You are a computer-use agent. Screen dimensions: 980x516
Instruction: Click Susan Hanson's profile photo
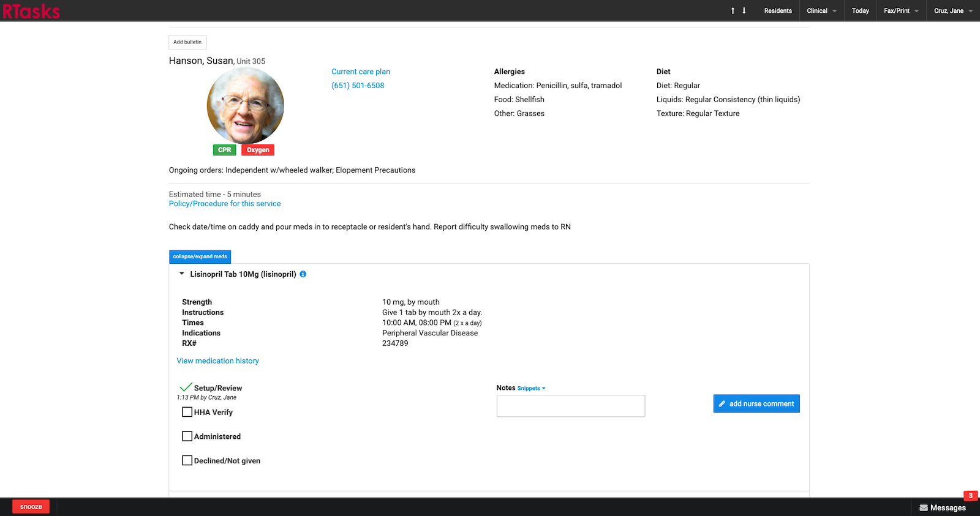click(x=246, y=106)
